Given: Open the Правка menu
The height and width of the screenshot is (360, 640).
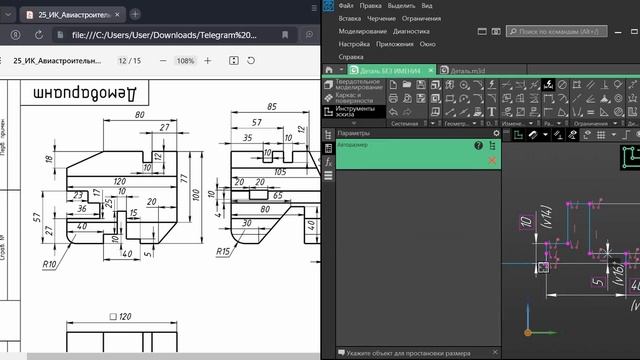Looking at the screenshot, I should point(370,6).
